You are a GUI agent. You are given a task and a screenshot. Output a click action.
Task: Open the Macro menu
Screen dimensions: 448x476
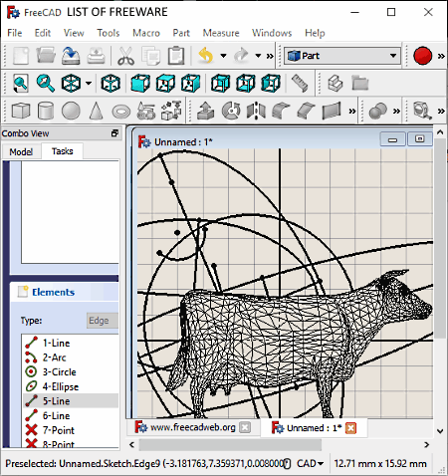point(146,33)
